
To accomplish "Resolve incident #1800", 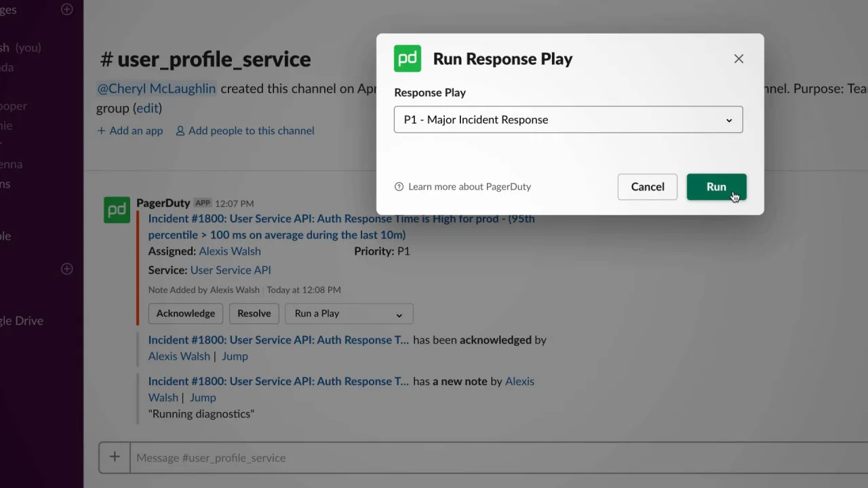I will pos(254,313).
